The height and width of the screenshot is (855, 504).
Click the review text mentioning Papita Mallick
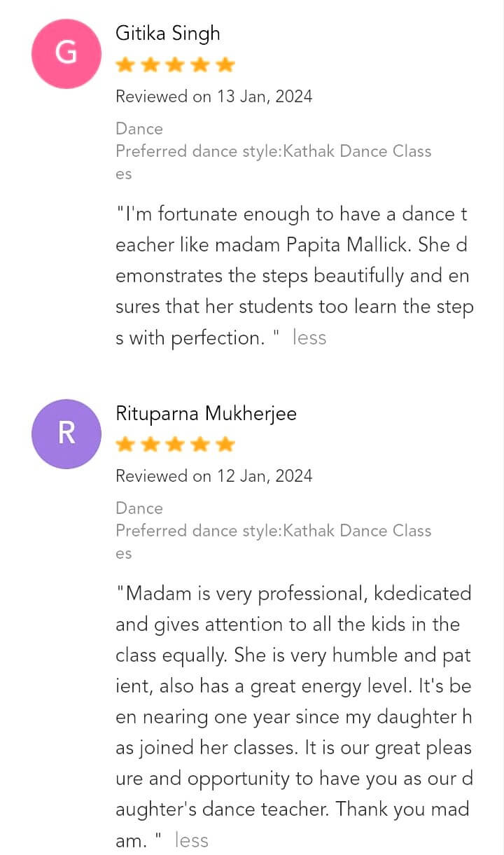click(x=293, y=276)
